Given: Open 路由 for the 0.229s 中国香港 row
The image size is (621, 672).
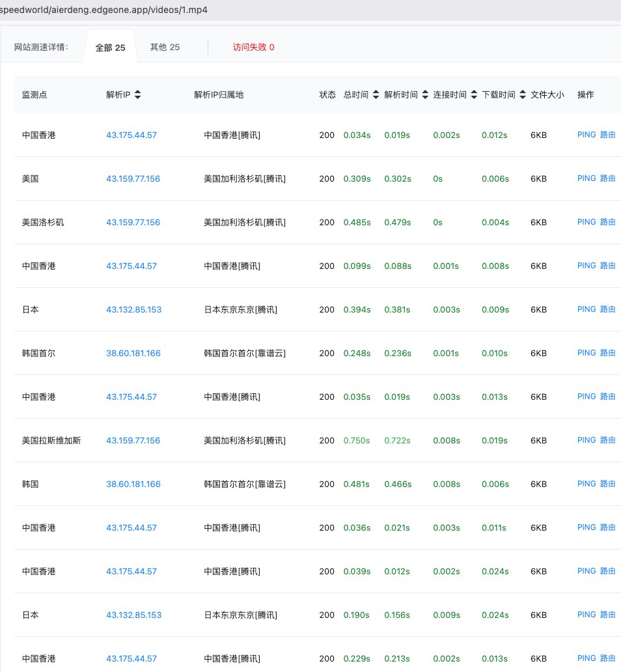Looking at the screenshot, I should [608, 658].
